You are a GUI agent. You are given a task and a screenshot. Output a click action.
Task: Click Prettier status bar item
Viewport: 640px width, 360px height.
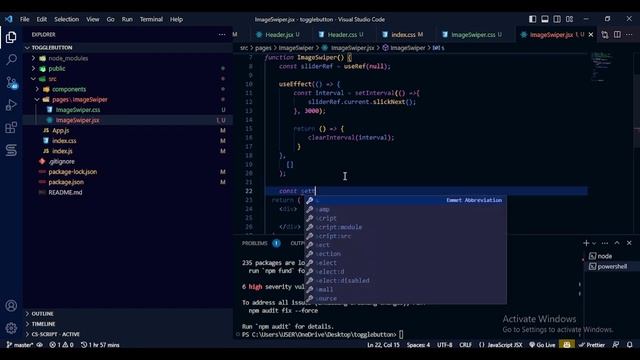coord(592,345)
